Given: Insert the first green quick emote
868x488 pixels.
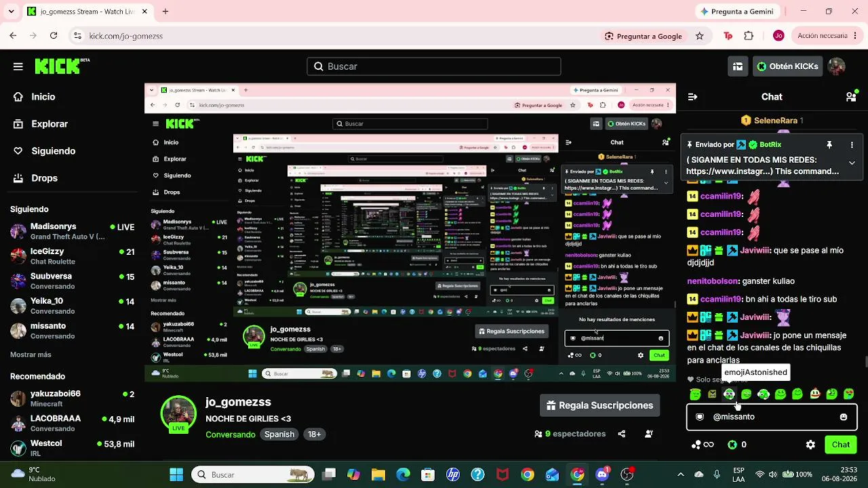Looking at the screenshot, I should click(695, 394).
